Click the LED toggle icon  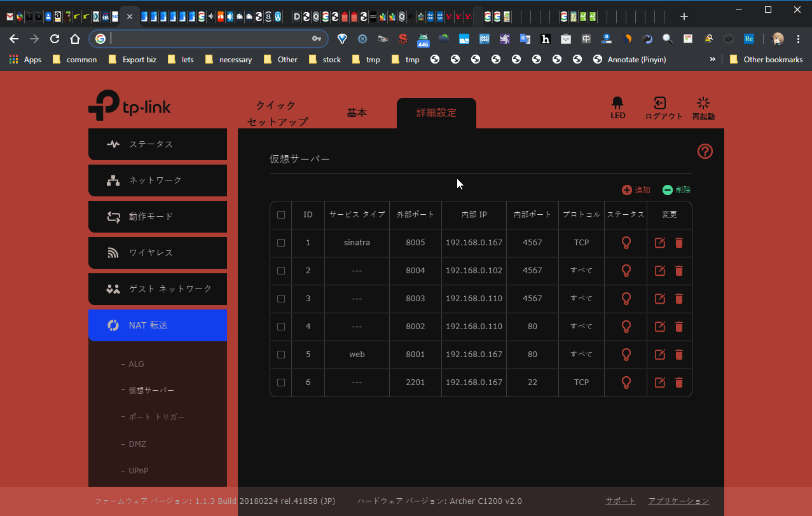pos(617,104)
